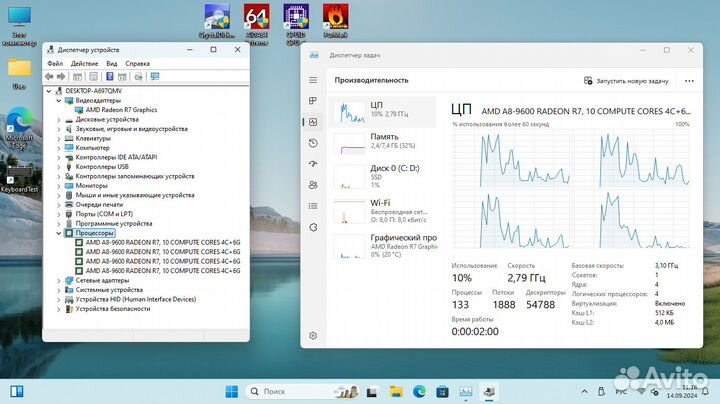Select AMD Radeon R7 Graphics device
Screen dimensions: 720x404
(121, 110)
